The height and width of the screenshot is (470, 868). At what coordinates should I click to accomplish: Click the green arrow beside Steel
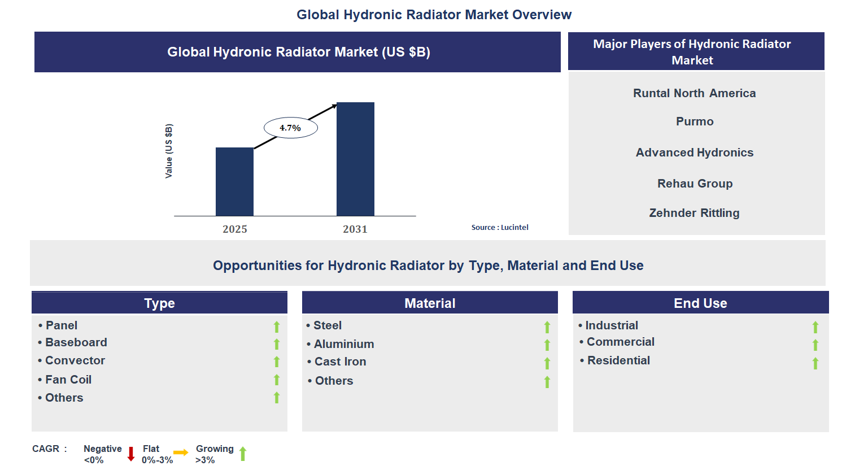pos(547,327)
